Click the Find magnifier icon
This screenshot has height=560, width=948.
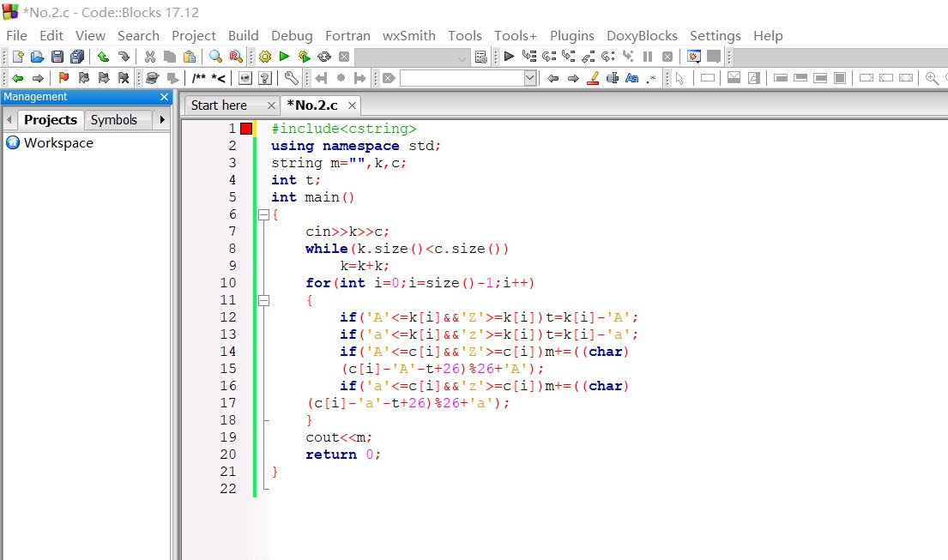[215, 57]
